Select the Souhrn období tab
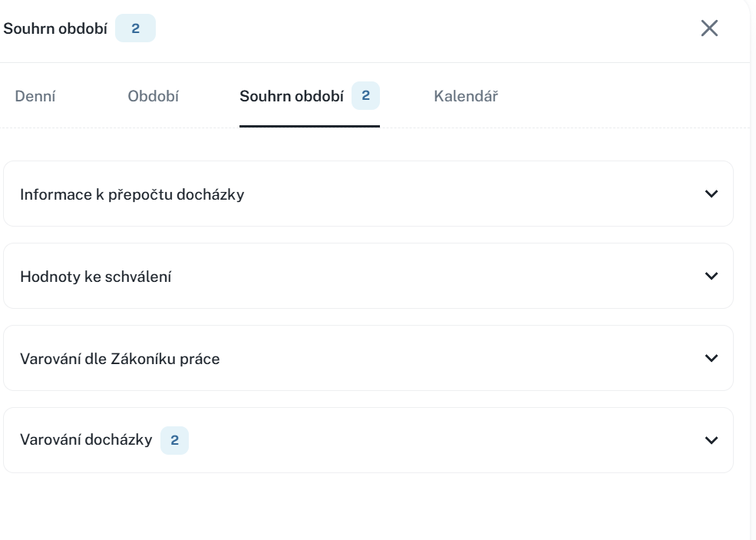The image size is (756, 540). coord(292,97)
